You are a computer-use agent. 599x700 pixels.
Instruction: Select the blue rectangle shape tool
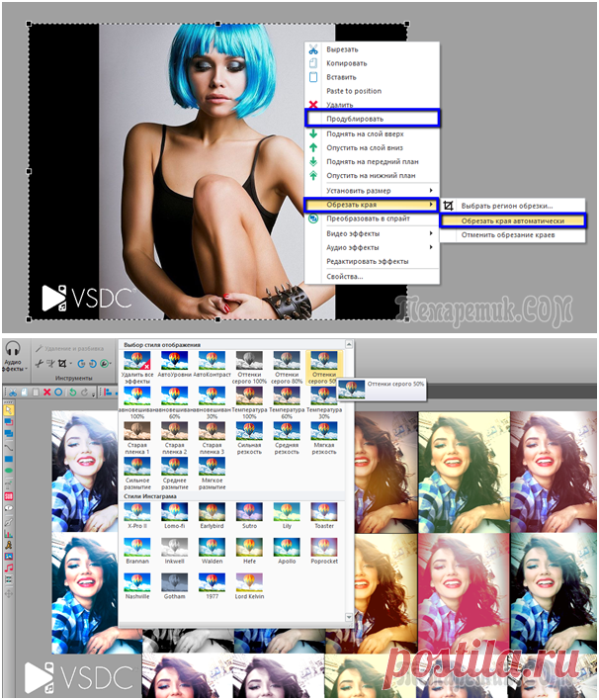[x=9, y=459]
